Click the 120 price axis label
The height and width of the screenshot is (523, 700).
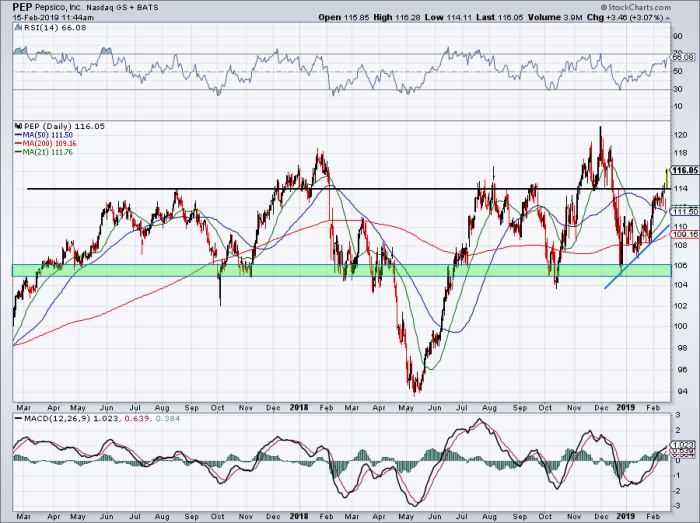pyautogui.click(x=679, y=135)
